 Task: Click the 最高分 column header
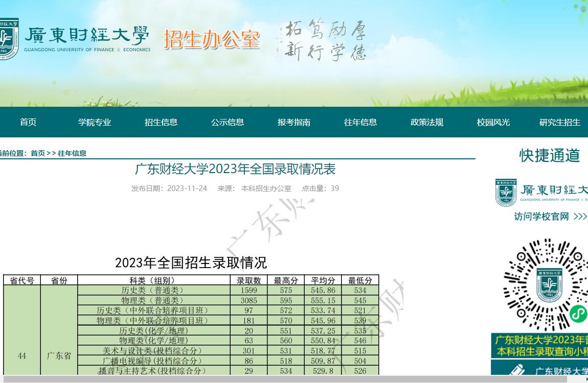pyautogui.click(x=286, y=280)
